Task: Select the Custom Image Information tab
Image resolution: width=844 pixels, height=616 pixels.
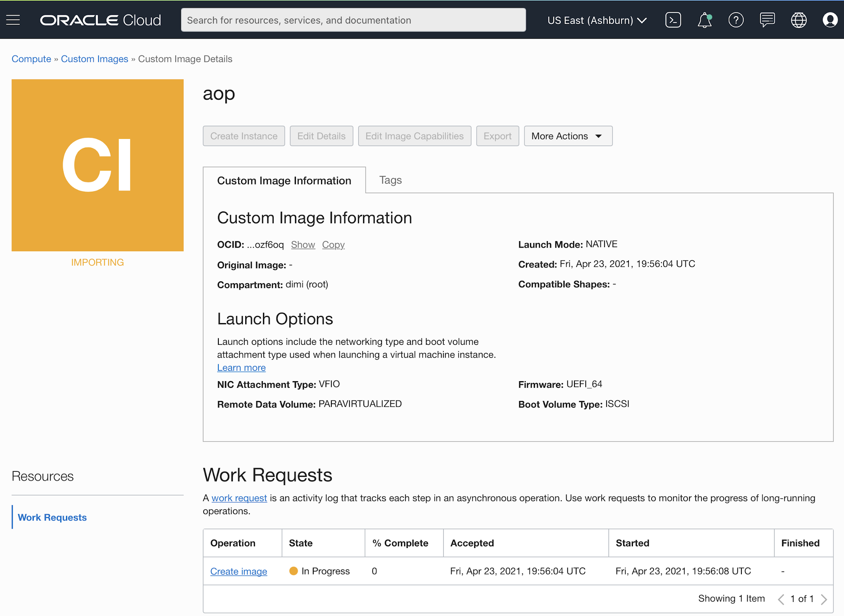Action: pyautogui.click(x=284, y=180)
